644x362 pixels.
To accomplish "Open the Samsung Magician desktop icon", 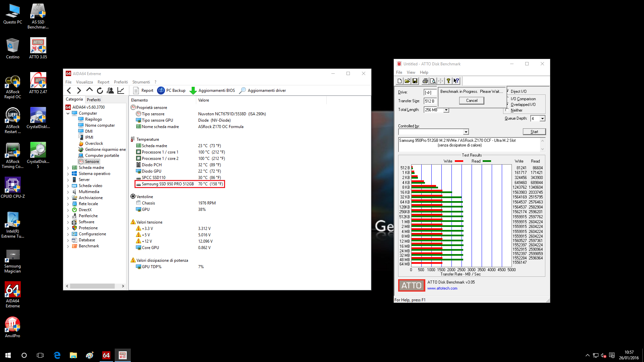I will tap(13, 261).
